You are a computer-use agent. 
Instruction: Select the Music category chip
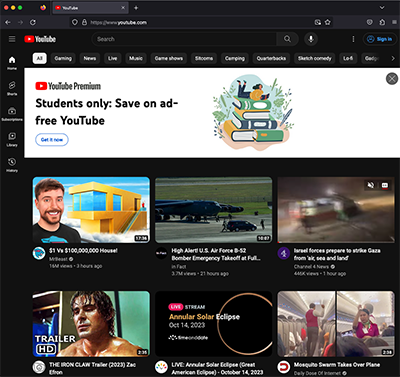136,58
